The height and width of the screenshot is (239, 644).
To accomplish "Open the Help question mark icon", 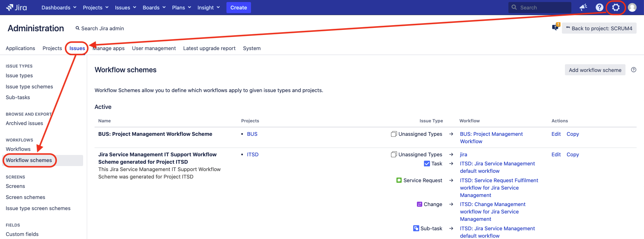I will 599,7.
